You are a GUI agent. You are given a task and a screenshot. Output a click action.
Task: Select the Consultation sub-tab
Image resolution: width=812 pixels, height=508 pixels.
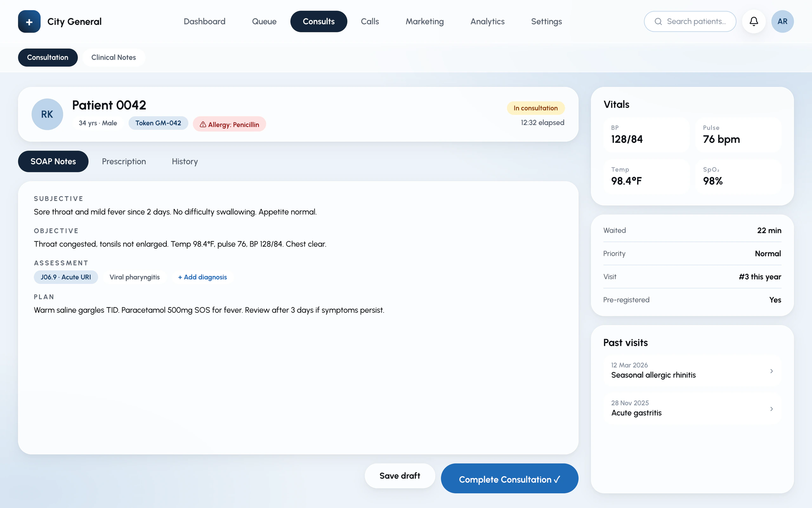click(x=48, y=57)
